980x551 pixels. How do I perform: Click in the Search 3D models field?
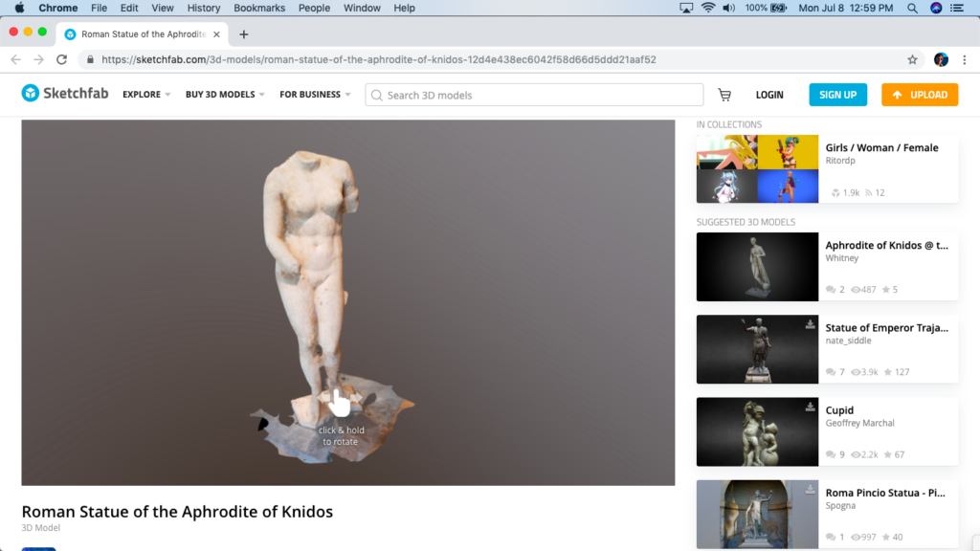[x=534, y=95]
